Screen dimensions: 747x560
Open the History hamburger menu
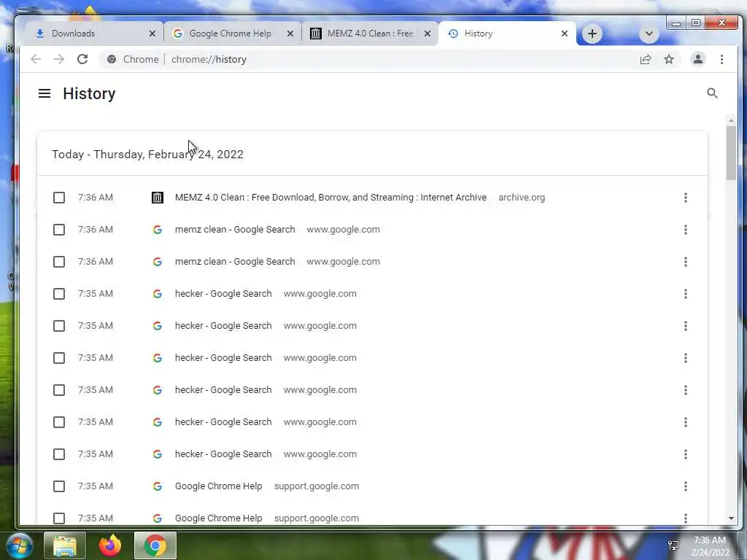click(x=44, y=93)
